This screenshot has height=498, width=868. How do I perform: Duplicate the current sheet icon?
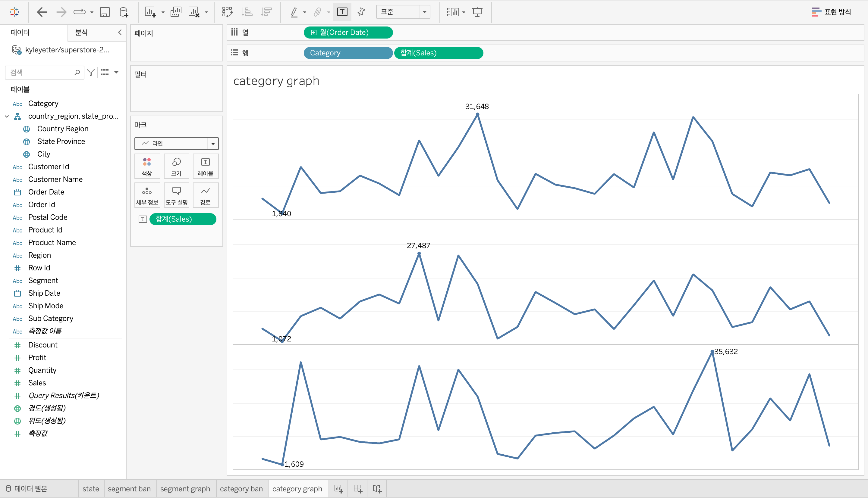point(176,12)
